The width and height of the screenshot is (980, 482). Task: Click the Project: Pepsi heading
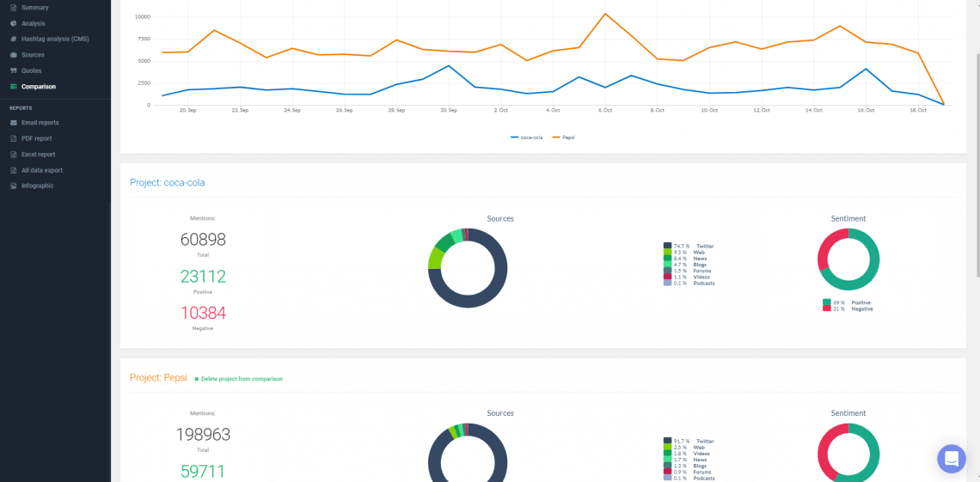158,378
